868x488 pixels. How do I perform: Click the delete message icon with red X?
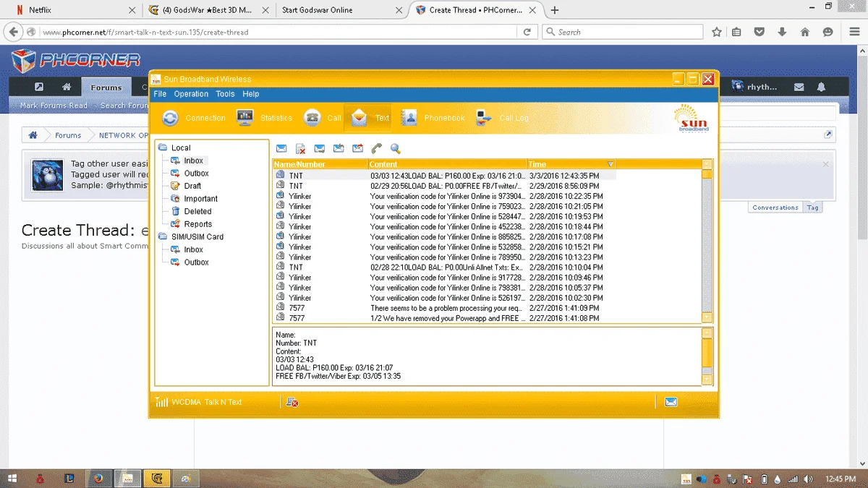300,149
